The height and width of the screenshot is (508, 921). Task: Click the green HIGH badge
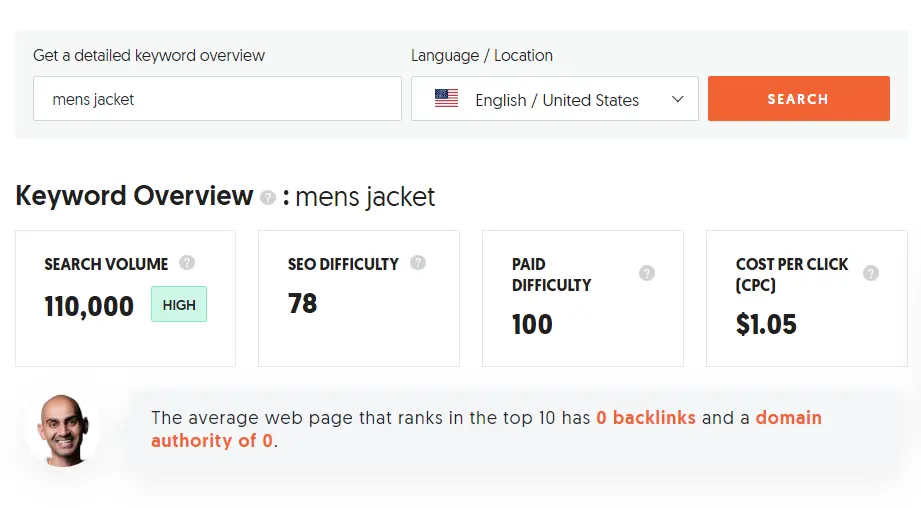(x=179, y=305)
